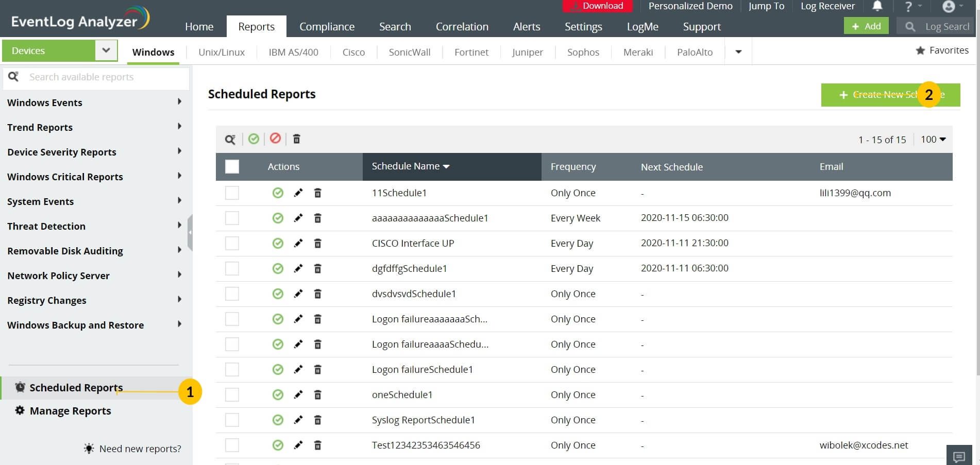The width and height of the screenshot is (980, 465).
Task: Expand the Registry Changes group
Action: 179,300
